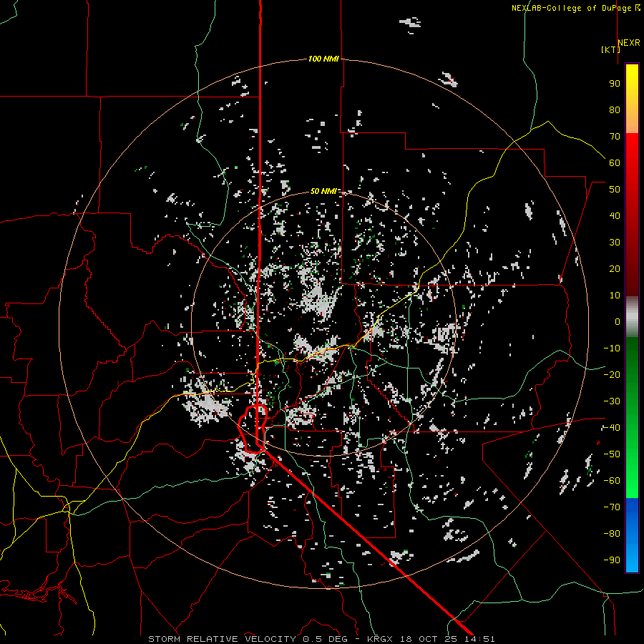Select the 50 NMI range ring label
This screenshot has width=644, height=644.
click(323, 191)
